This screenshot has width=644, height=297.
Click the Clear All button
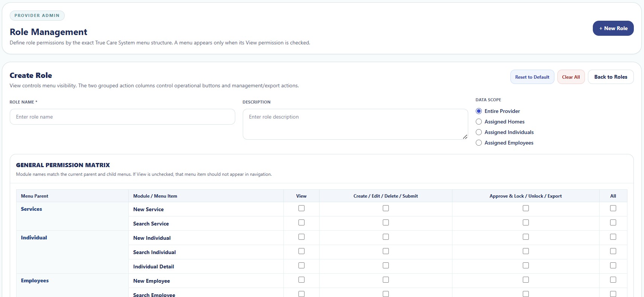571,77
